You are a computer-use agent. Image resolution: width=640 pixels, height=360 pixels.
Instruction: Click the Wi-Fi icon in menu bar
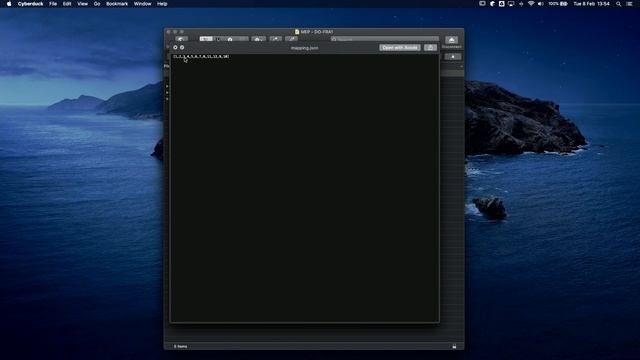[531, 4]
